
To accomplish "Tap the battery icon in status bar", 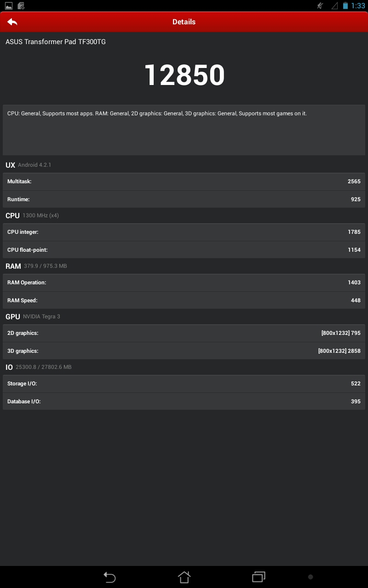I will point(345,6).
